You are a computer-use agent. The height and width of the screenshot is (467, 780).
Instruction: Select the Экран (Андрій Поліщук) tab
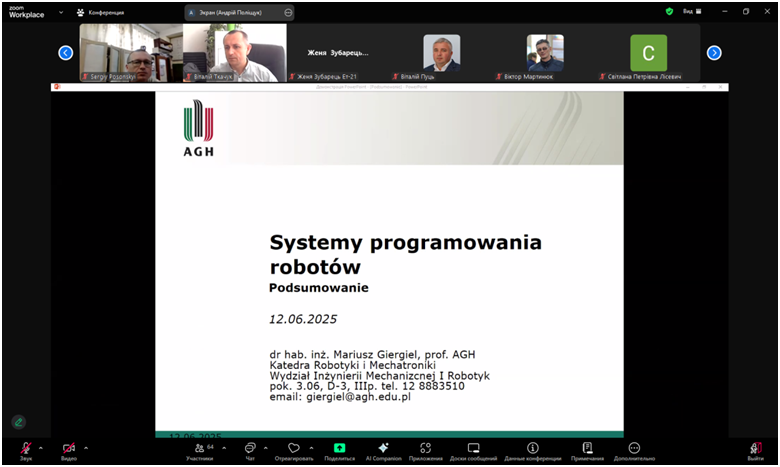pyautogui.click(x=239, y=12)
